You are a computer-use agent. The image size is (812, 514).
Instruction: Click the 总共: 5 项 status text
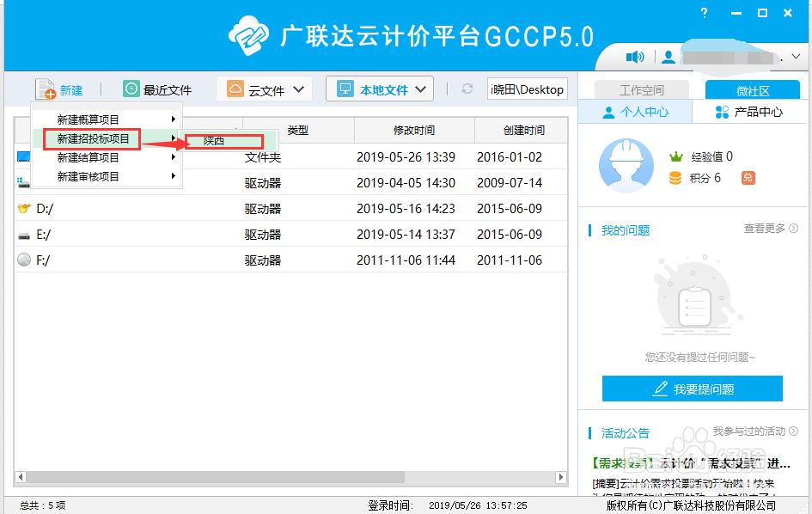pyautogui.click(x=42, y=505)
